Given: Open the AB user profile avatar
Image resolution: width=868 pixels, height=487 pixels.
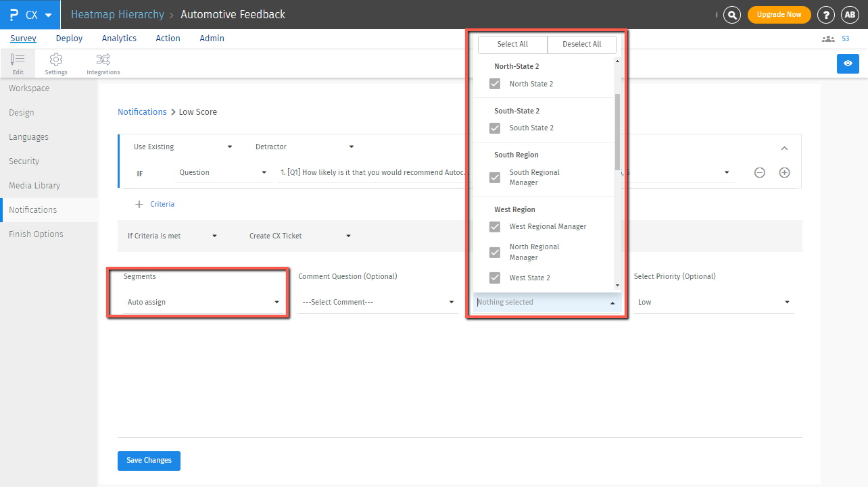Looking at the screenshot, I should pyautogui.click(x=850, y=15).
